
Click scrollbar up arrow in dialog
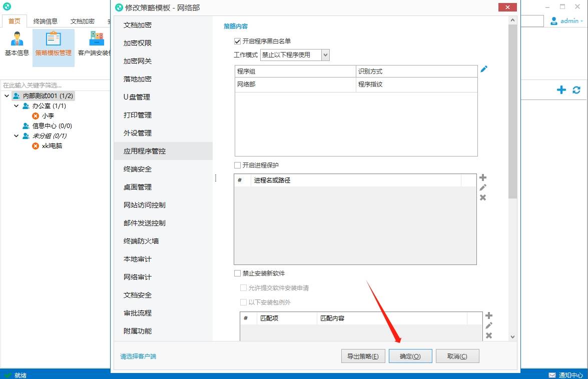tap(512, 20)
